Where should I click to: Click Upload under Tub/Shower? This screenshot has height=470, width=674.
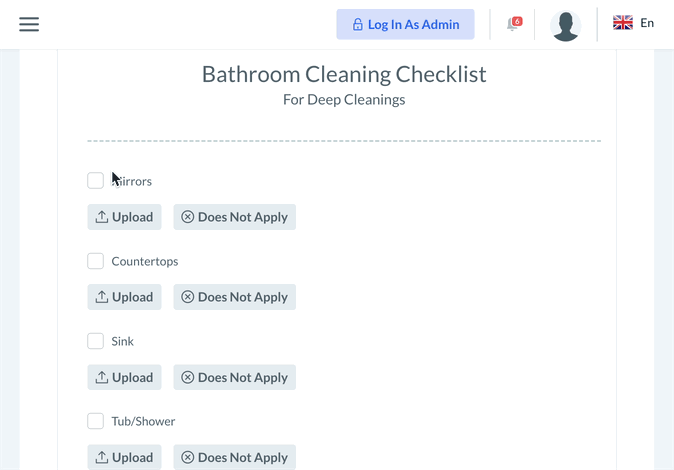[x=125, y=457]
